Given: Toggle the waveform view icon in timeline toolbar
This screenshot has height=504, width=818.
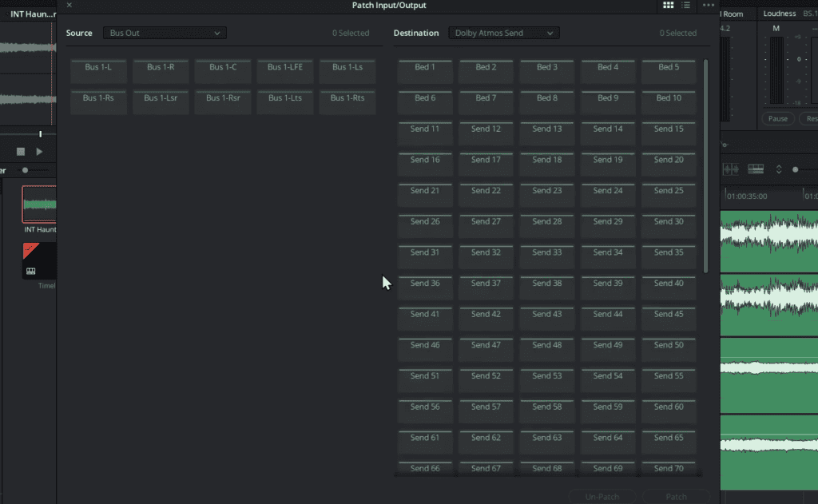Looking at the screenshot, I should 730,169.
